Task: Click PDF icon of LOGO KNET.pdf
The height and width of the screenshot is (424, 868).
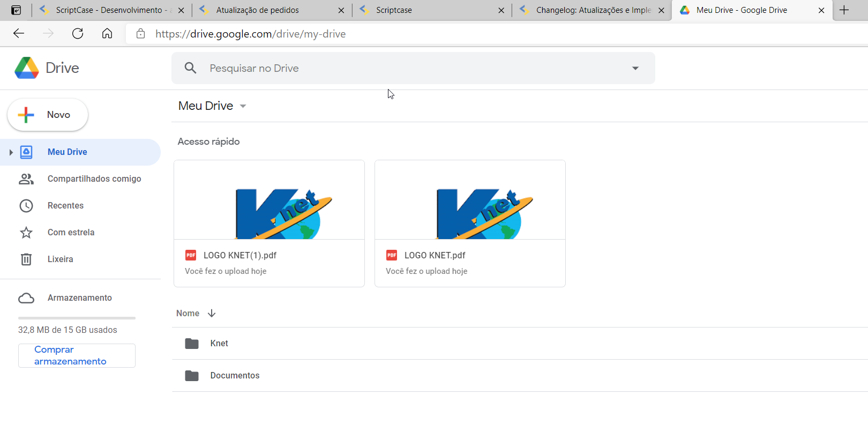Action: tap(392, 255)
